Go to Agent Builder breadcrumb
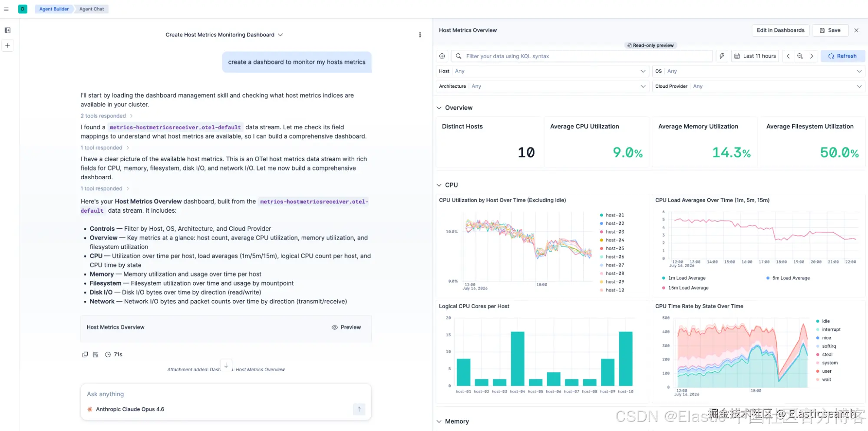Screen dimensions: 868x431 coord(54,9)
